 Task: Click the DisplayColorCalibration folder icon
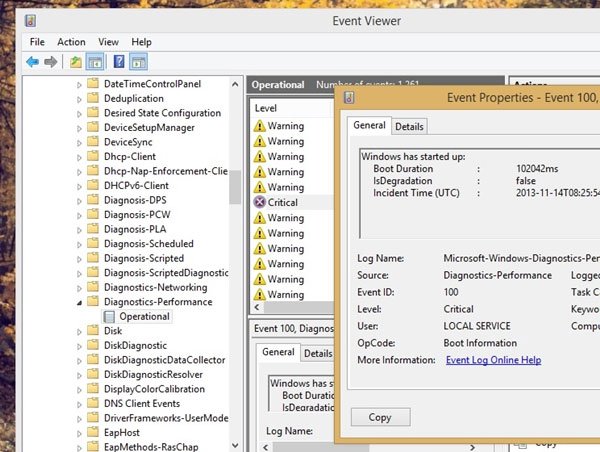tap(93, 388)
